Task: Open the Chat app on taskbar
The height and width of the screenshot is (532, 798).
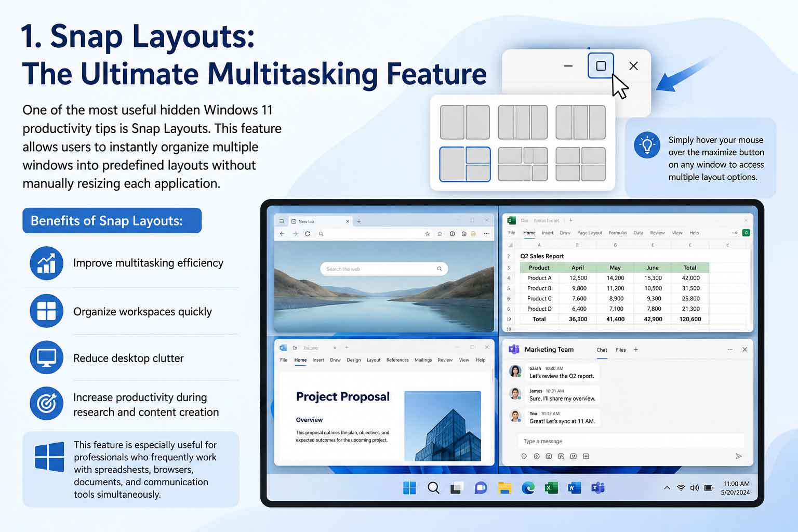Action: point(481,488)
